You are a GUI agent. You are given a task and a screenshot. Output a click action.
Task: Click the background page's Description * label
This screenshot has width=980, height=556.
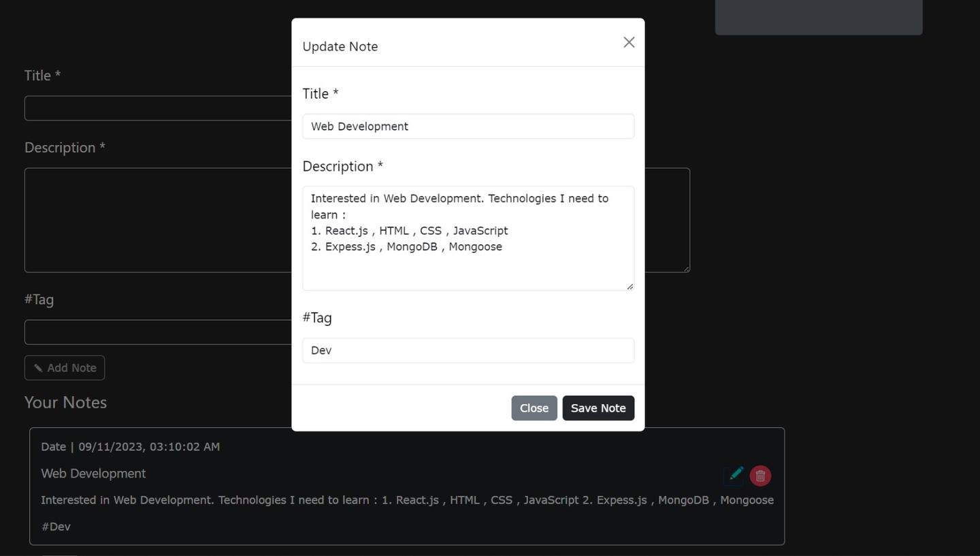[x=65, y=148]
